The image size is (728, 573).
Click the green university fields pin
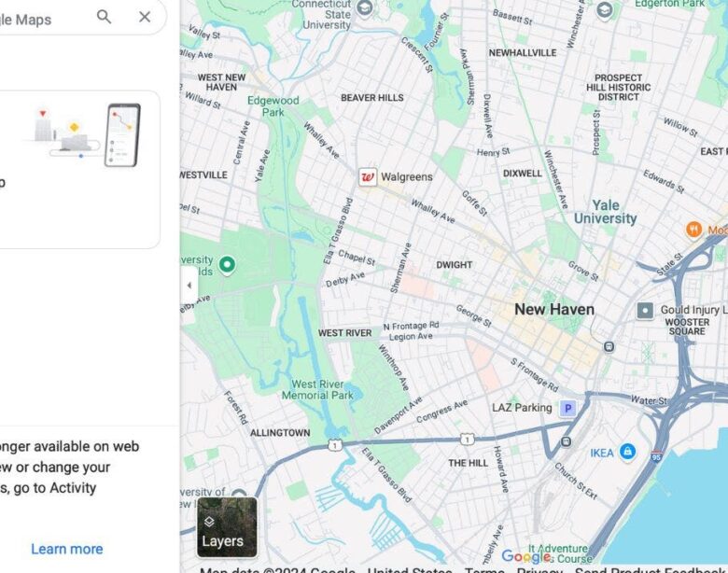[227, 265]
